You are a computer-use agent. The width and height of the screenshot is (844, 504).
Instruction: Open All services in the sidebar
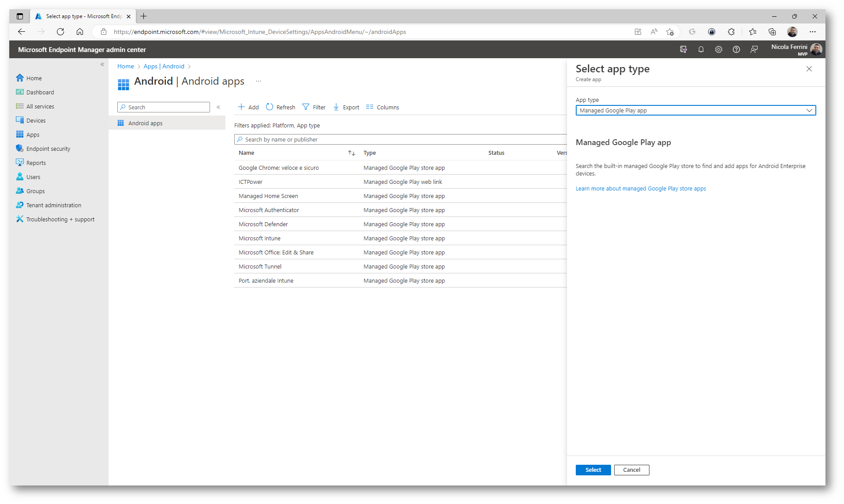(35, 106)
